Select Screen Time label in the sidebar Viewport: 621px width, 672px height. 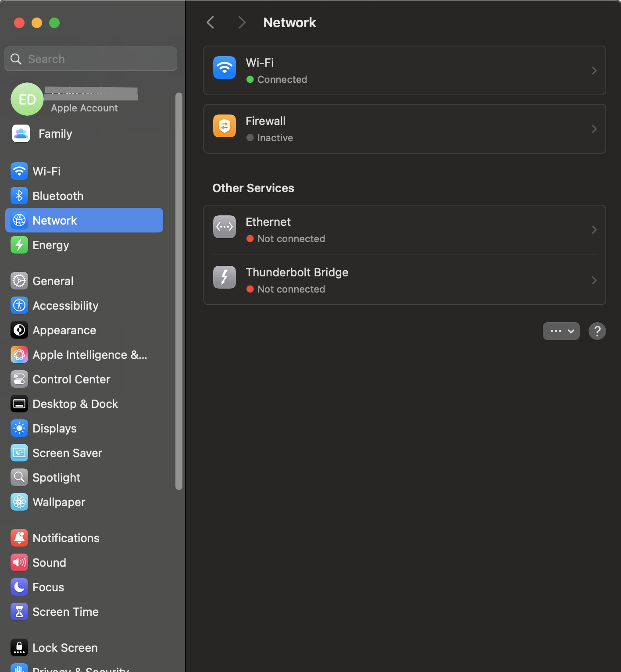pyautogui.click(x=66, y=612)
